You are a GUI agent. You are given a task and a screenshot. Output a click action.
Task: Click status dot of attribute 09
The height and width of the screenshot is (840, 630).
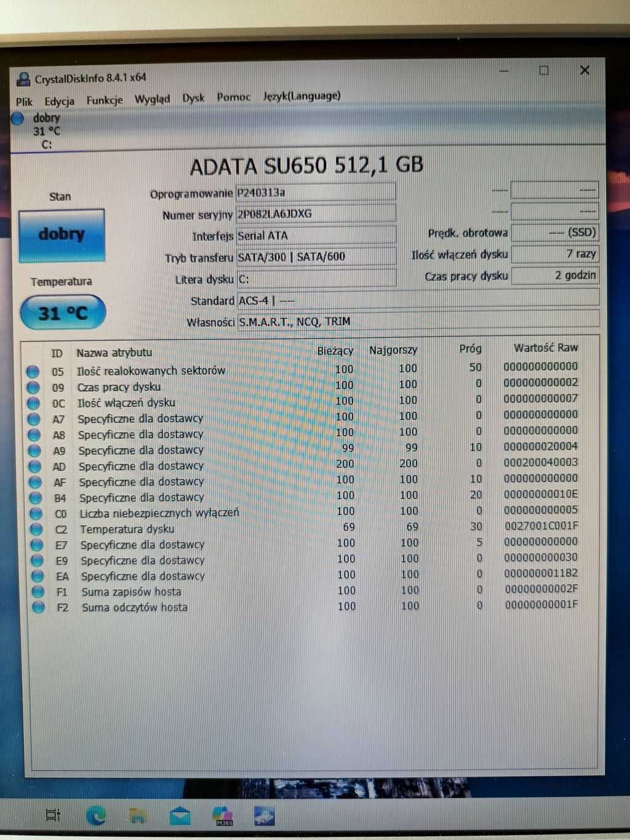coord(33,388)
